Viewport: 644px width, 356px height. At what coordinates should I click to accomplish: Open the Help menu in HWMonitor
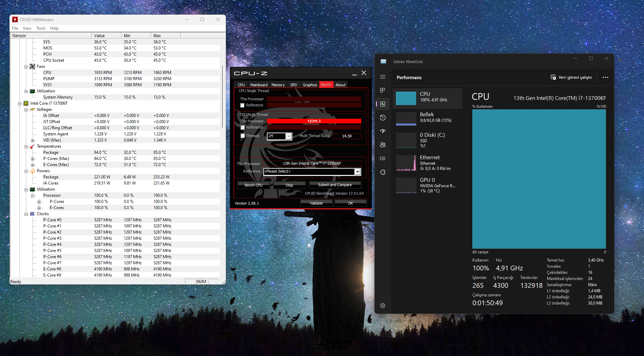54,28
